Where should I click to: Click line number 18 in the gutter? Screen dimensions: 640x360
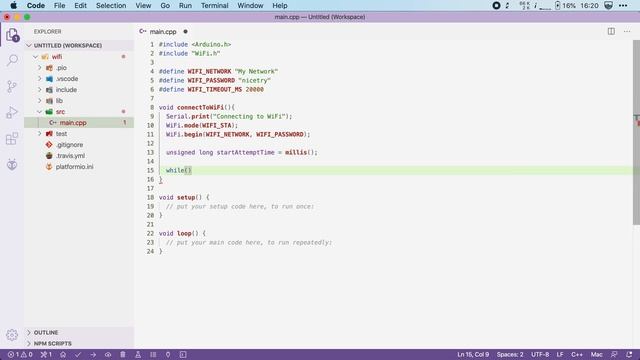(150, 198)
